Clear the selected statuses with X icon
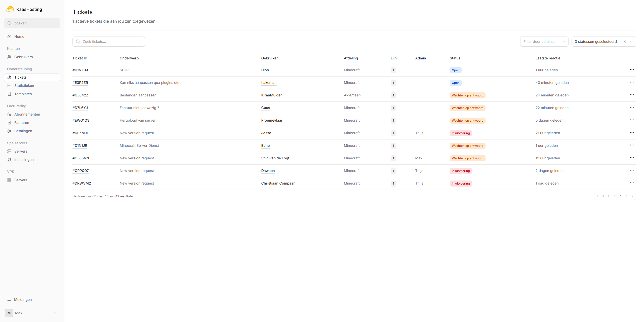 [624, 42]
